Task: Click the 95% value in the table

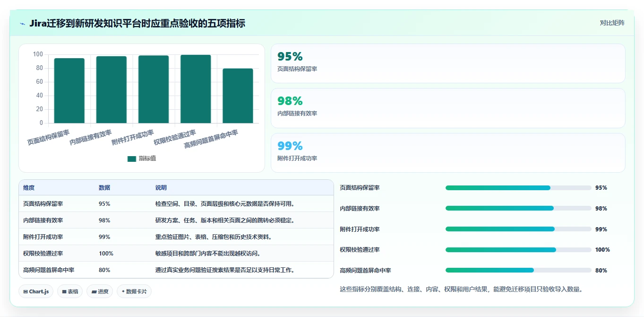Action: [x=104, y=204]
